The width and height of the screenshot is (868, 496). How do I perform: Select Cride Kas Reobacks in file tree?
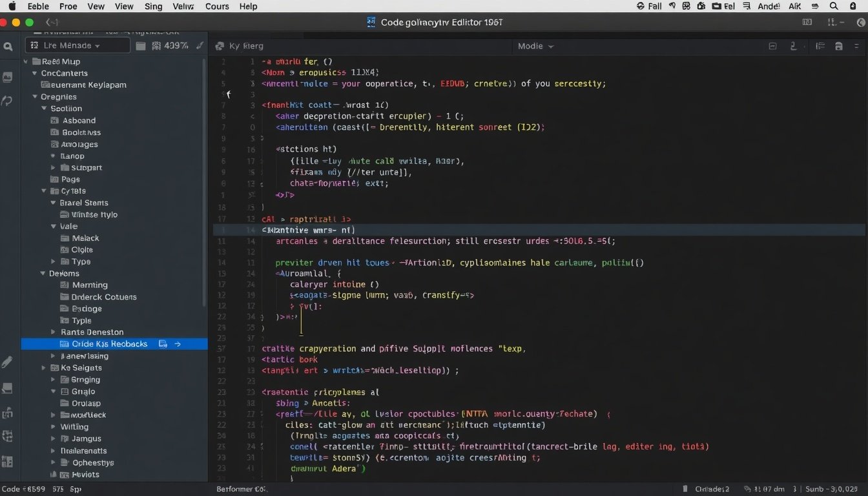click(x=114, y=344)
